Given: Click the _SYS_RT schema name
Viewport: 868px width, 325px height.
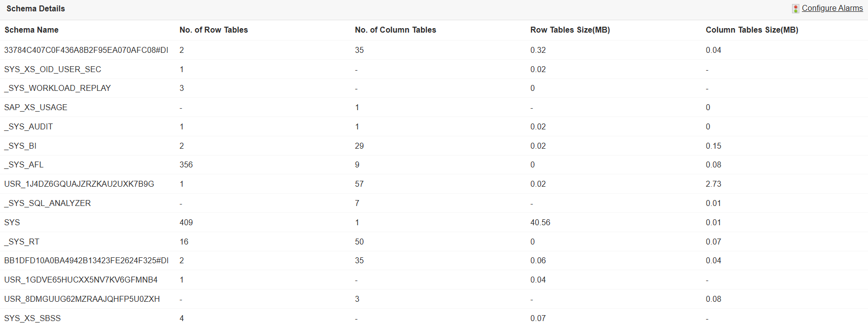Looking at the screenshot, I should coord(22,242).
